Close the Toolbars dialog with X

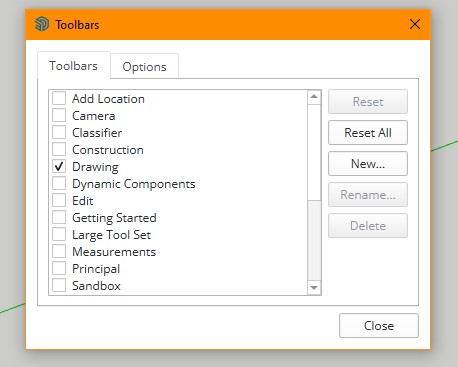(415, 24)
